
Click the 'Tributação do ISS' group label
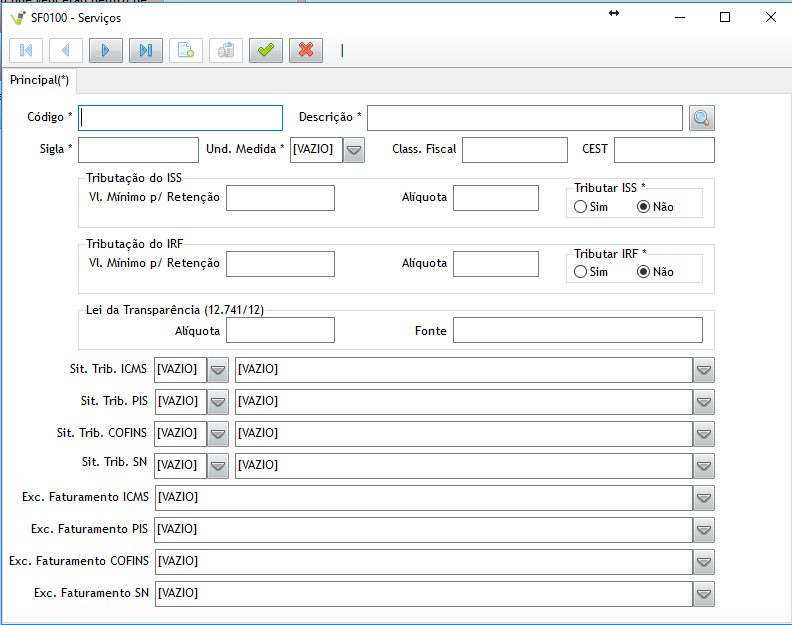point(134,178)
